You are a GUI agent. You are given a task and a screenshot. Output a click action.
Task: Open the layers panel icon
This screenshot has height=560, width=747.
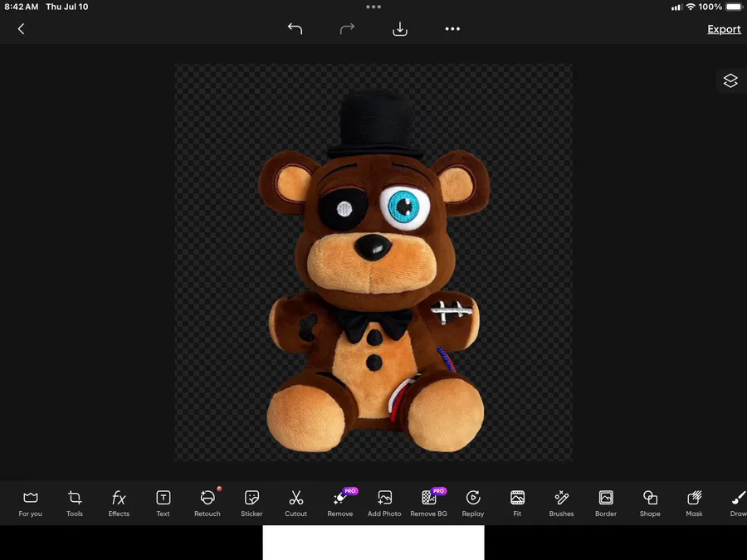tap(730, 80)
